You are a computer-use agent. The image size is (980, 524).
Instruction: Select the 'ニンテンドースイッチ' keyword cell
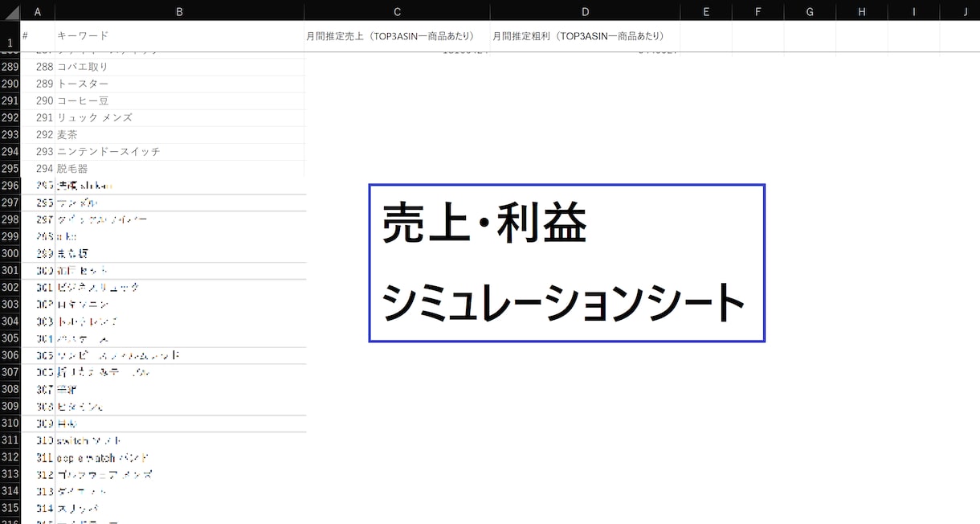coord(179,151)
